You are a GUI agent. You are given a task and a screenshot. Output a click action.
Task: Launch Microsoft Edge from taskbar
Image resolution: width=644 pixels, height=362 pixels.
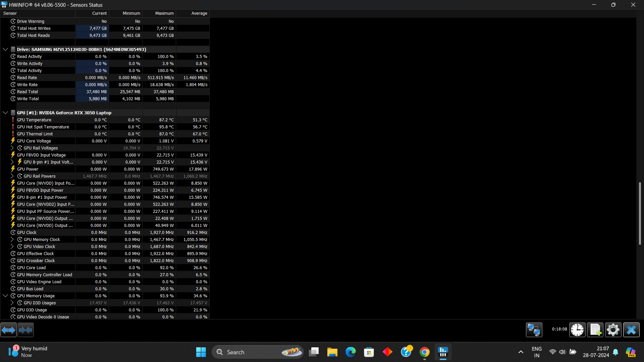[351, 352]
